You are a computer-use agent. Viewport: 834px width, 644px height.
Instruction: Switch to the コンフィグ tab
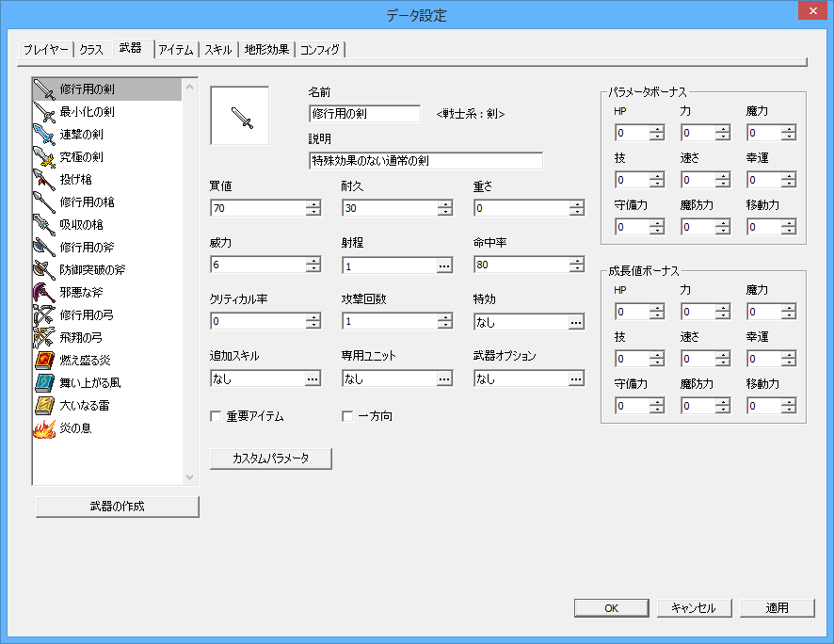point(320,50)
